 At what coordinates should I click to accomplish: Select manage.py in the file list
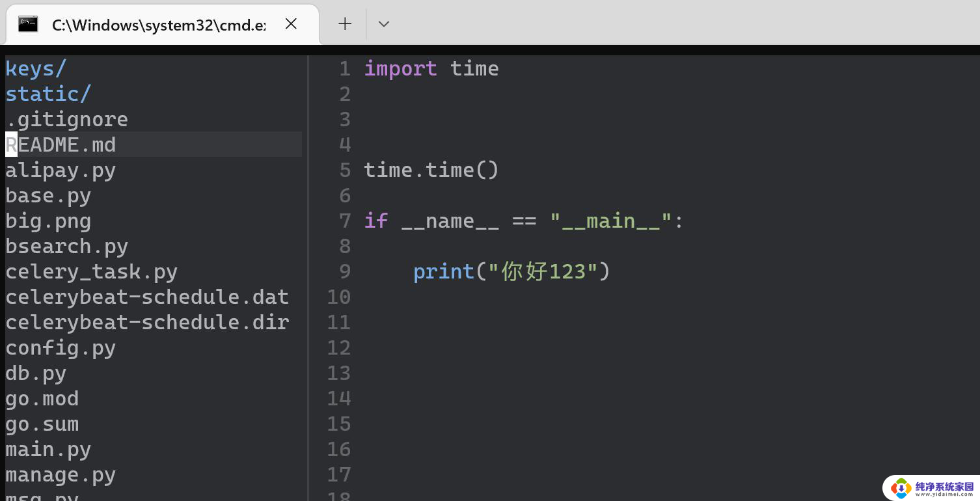[61, 475]
